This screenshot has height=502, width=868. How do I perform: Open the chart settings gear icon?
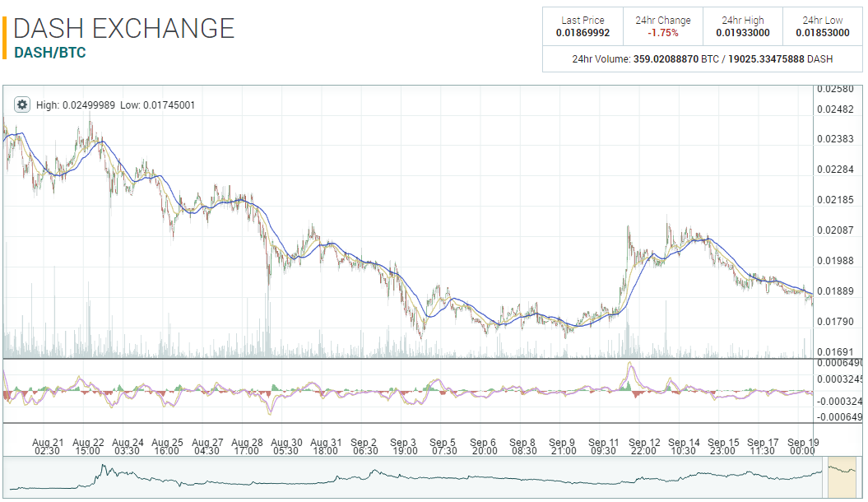22,105
